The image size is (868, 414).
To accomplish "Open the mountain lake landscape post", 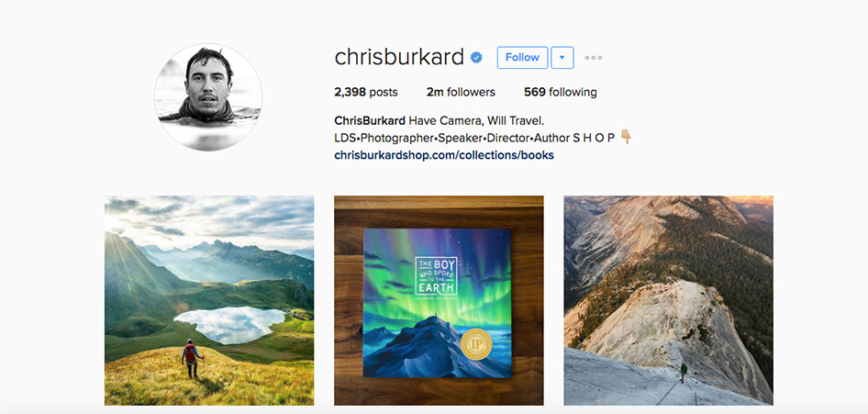I will tap(209, 300).
